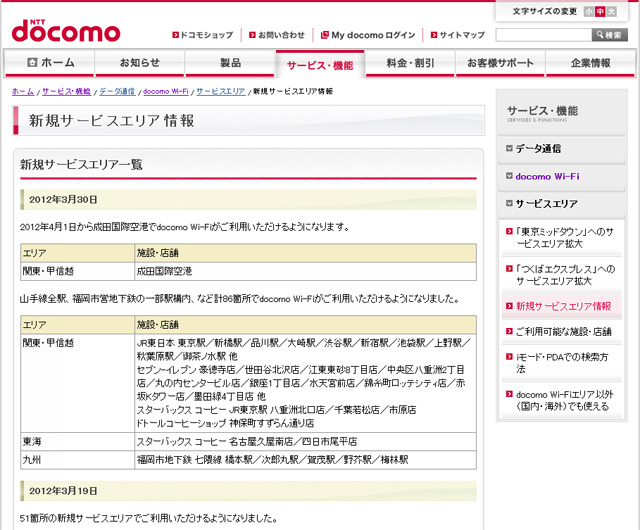Click the NTT docomo logo
The height and width of the screenshot is (530, 640).
tap(66, 31)
